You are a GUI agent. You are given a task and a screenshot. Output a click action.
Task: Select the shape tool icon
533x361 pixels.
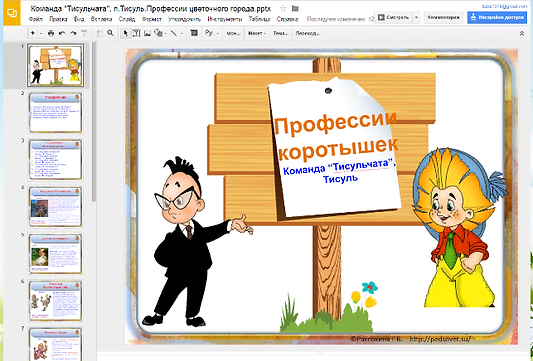pos(158,33)
